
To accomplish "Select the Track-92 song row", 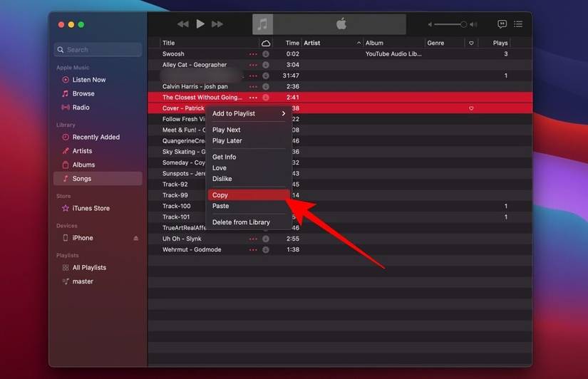I will 340,185.
